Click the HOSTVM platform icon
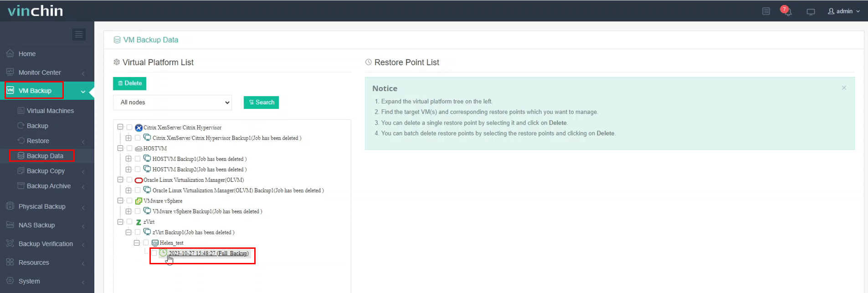The height and width of the screenshot is (293, 868). click(139, 149)
